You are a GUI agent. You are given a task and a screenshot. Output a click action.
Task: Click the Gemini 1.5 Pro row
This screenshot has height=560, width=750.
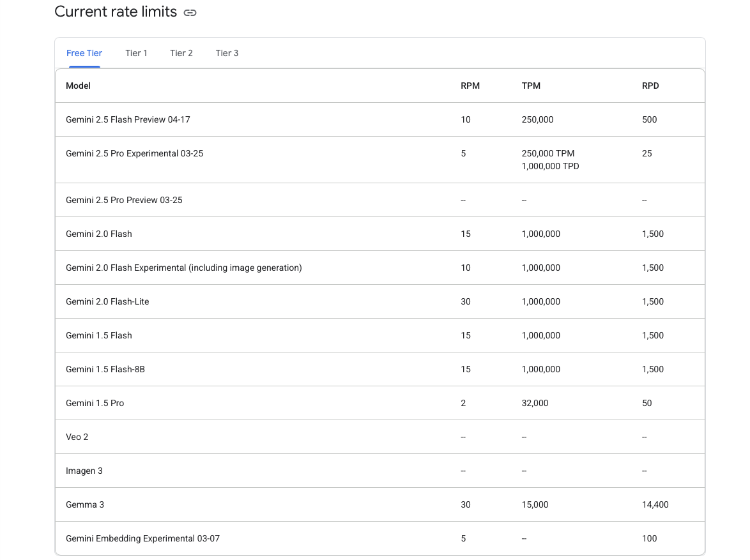(x=379, y=403)
